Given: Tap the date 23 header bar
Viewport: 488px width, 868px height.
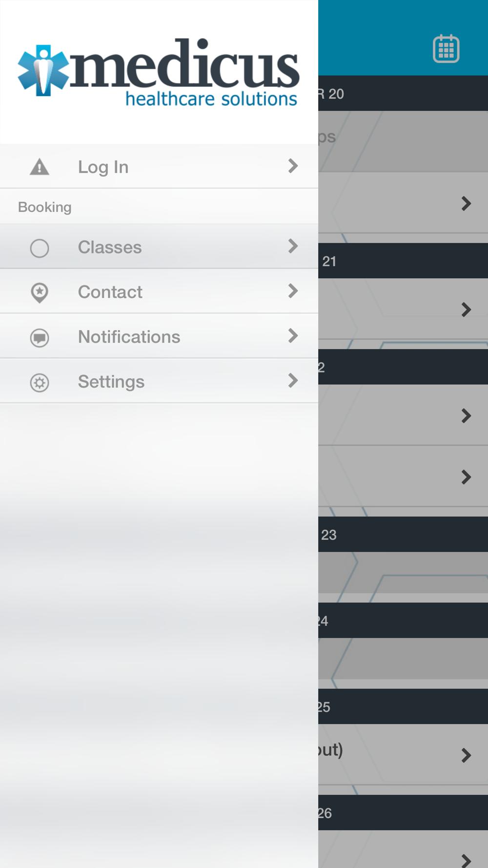Looking at the screenshot, I should (403, 535).
